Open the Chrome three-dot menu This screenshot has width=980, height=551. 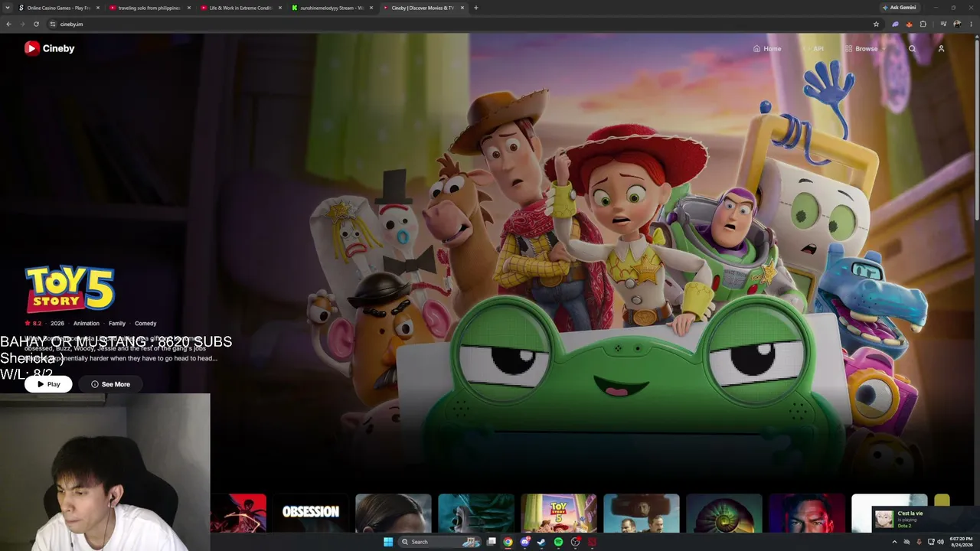pos(971,24)
